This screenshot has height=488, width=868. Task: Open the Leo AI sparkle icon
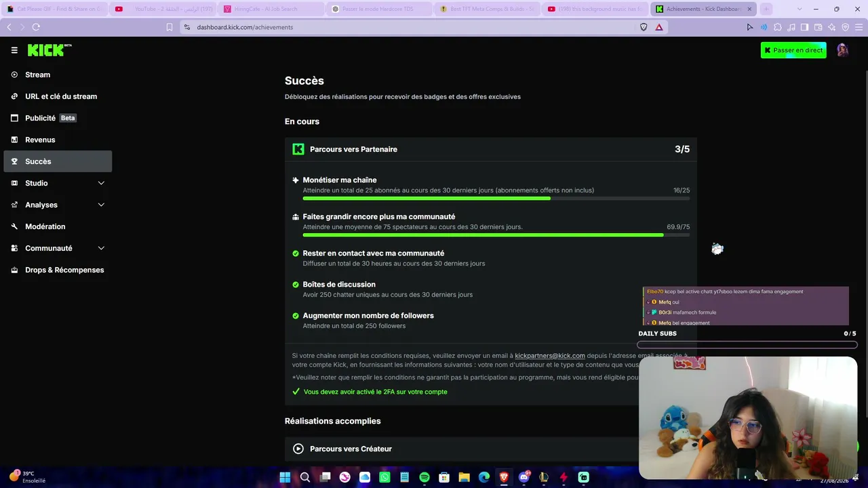click(832, 27)
